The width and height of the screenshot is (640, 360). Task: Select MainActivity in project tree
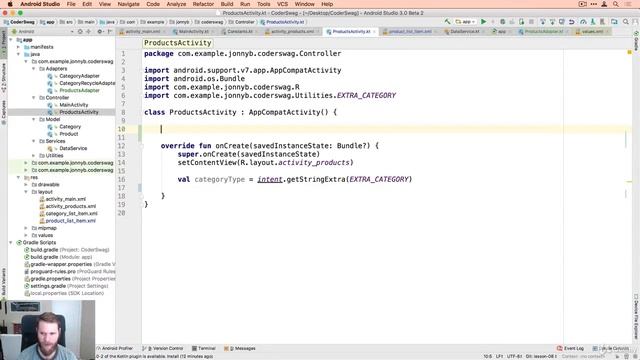[x=73, y=105]
